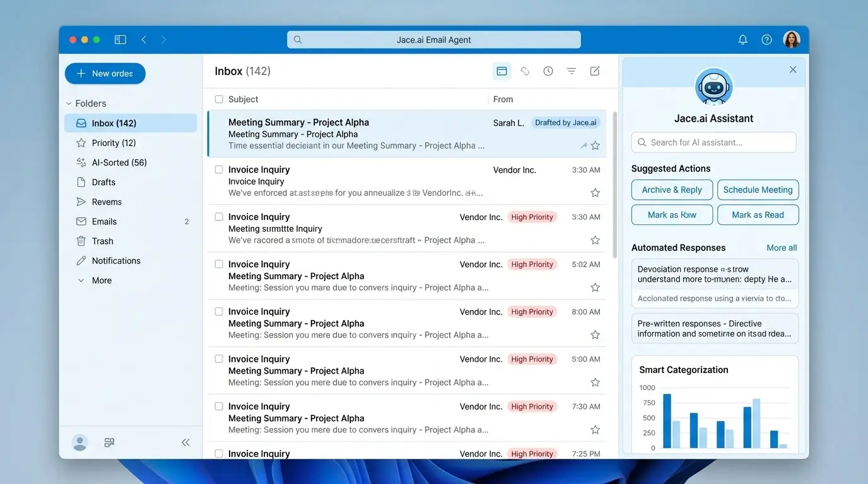Star the High Priority 3:30 AM email
Image resolution: width=868 pixels, height=484 pixels.
point(595,240)
